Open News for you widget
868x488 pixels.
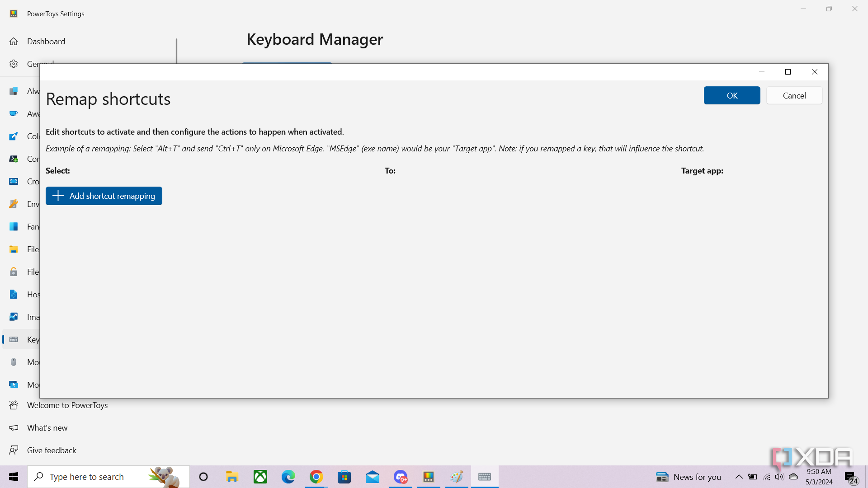689,477
